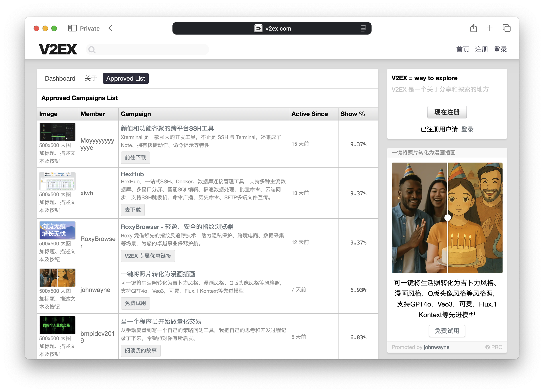Click the Safari sidebar toggle icon
Screen dimensions: 544x392
pyautogui.click(x=72, y=28)
